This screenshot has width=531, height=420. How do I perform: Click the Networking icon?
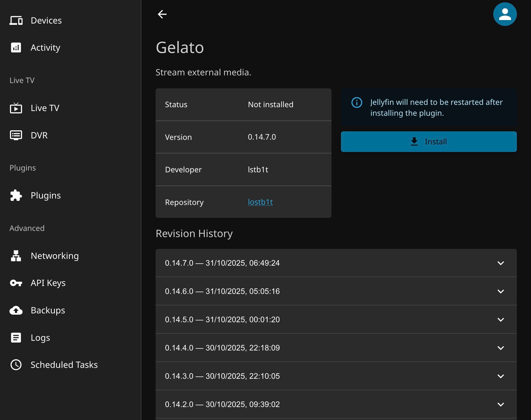click(x=16, y=256)
